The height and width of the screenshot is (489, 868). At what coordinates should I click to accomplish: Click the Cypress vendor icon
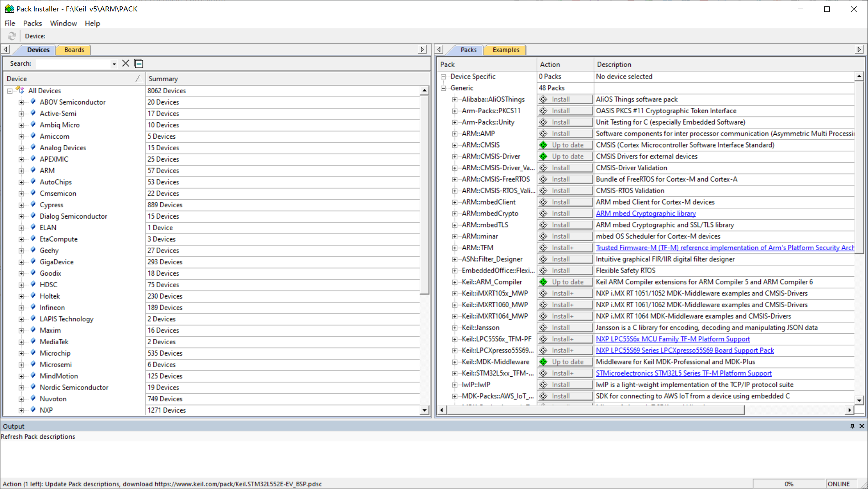[x=33, y=205]
